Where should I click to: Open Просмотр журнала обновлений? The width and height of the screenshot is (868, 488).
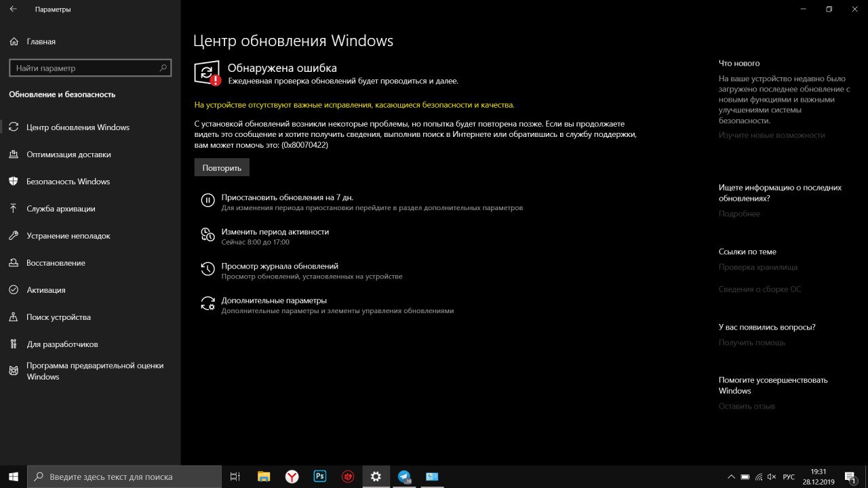pyautogui.click(x=279, y=266)
